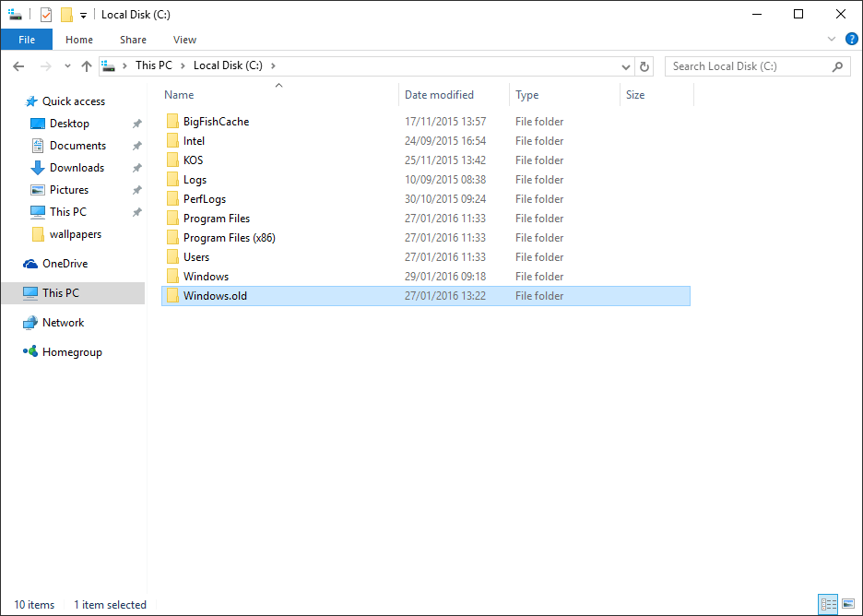Go up one folder level
Screen dimensions: 863x616
87,66
